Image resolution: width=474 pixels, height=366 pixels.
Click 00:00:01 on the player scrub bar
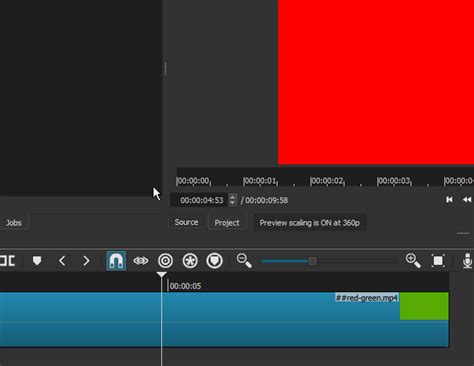[x=260, y=181]
